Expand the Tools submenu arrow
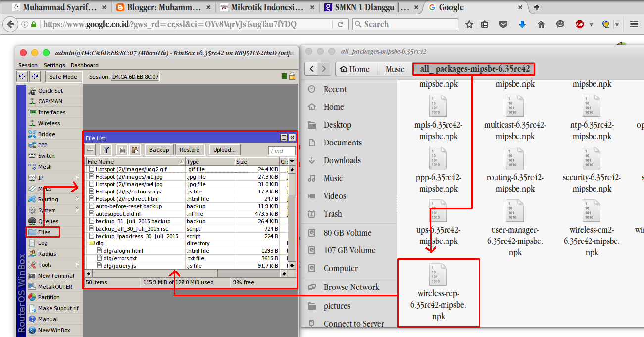 [x=77, y=264]
